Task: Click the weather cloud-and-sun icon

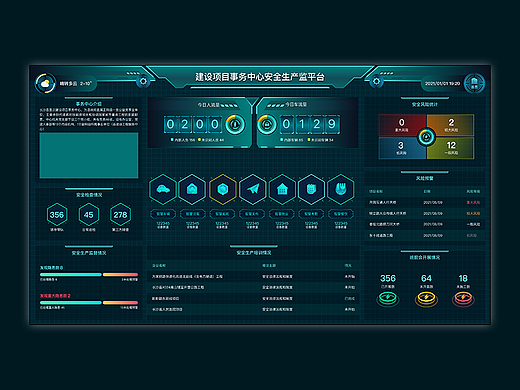Action: tap(45, 83)
